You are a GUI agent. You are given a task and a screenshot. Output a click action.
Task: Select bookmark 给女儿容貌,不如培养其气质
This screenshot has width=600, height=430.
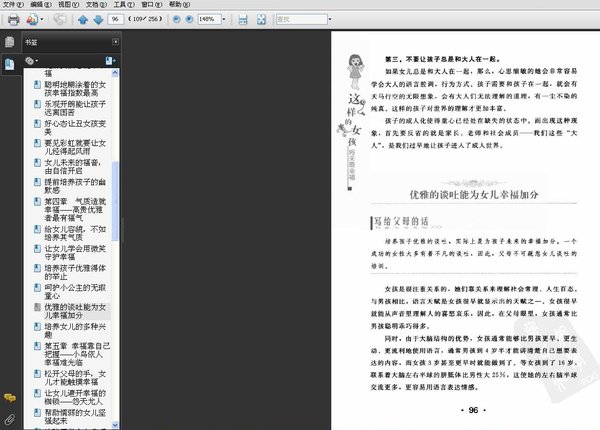(75, 233)
